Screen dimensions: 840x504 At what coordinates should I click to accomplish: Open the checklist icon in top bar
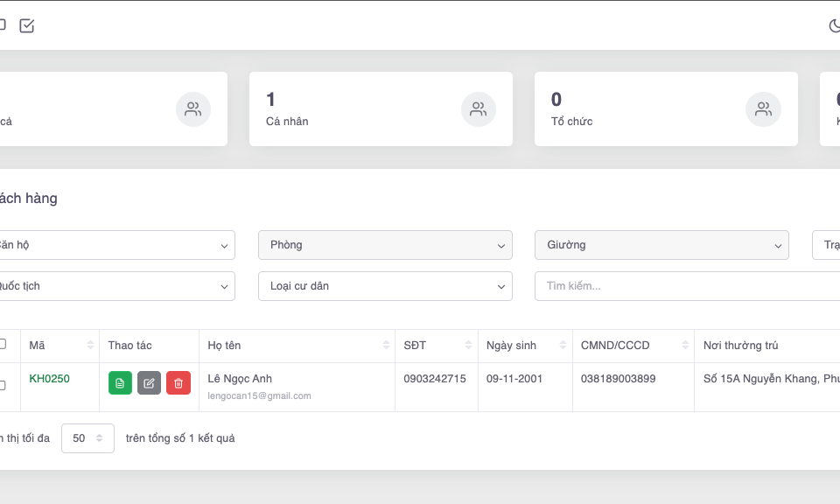[x=27, y=26]
